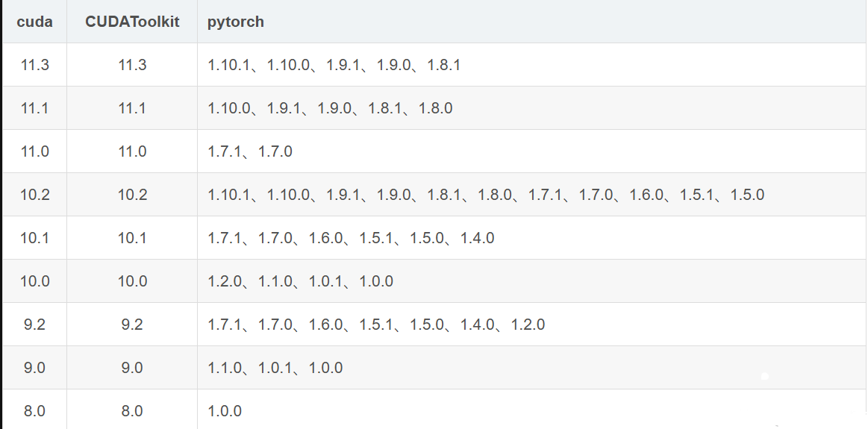
Task: Click the CUDAToolkit 10.2 cell
Action: [x=132, y=194]
